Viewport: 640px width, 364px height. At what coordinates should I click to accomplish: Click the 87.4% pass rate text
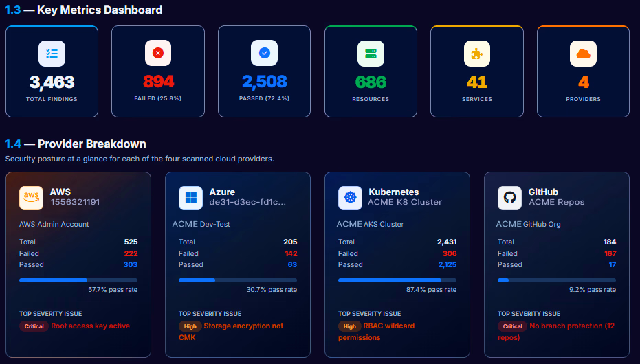pyautogui.click(x=431, y=290)
